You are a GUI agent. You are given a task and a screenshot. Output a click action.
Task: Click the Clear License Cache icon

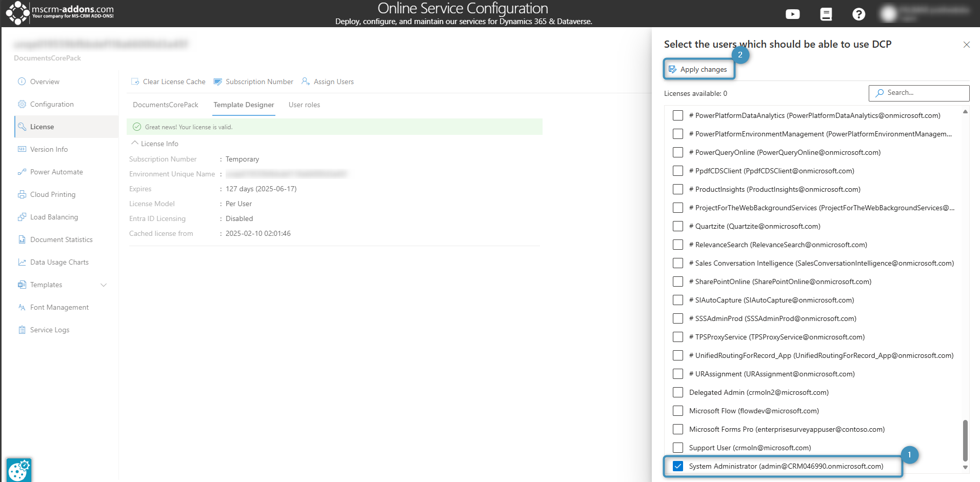[135, 82]
